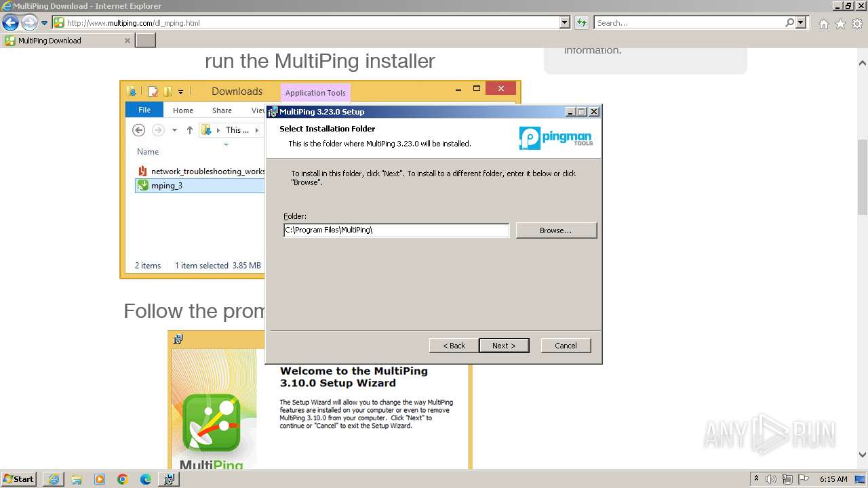This screenshot has width=868, height=488.
Task: Click the back arrow in Downloads explorer image
Action: pyautogui.click(x=138, y=130)
